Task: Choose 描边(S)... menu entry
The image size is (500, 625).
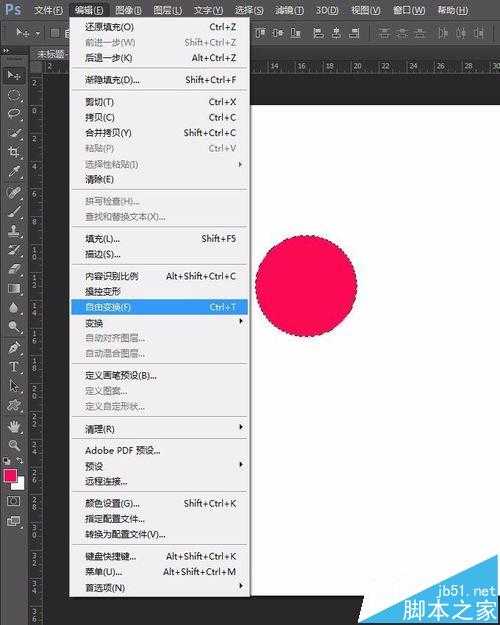Action: (x=159, y=254)
